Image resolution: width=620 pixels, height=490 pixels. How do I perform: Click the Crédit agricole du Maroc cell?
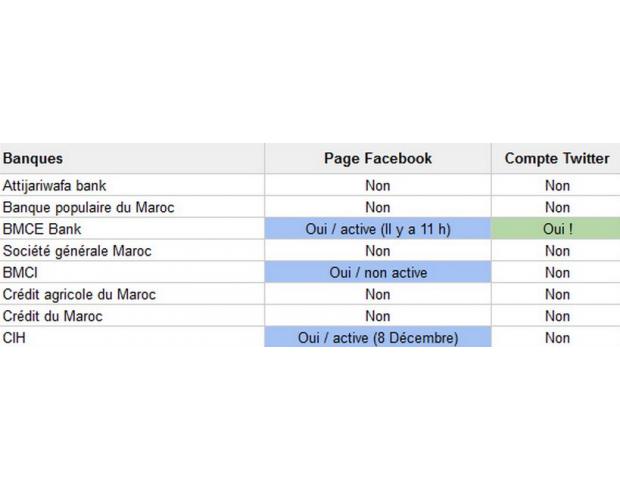(79, 295)
